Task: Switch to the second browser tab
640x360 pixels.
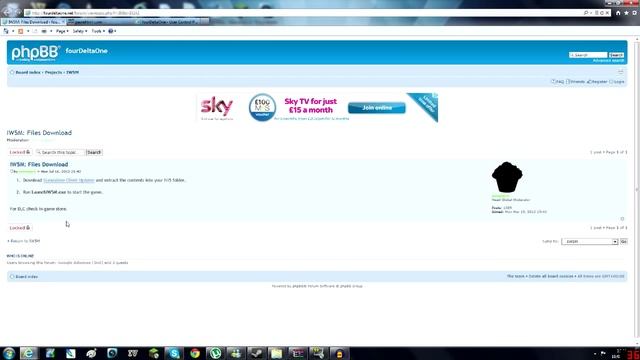Action: click(101, 22)
